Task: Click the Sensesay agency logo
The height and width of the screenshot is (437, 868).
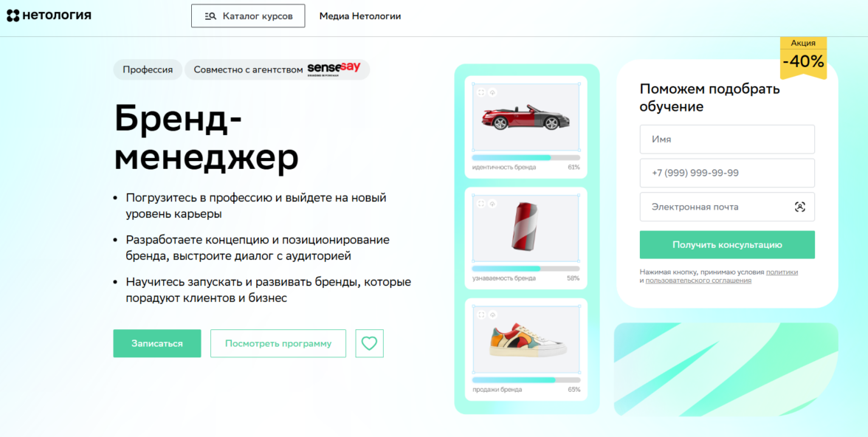Action: 334,69
